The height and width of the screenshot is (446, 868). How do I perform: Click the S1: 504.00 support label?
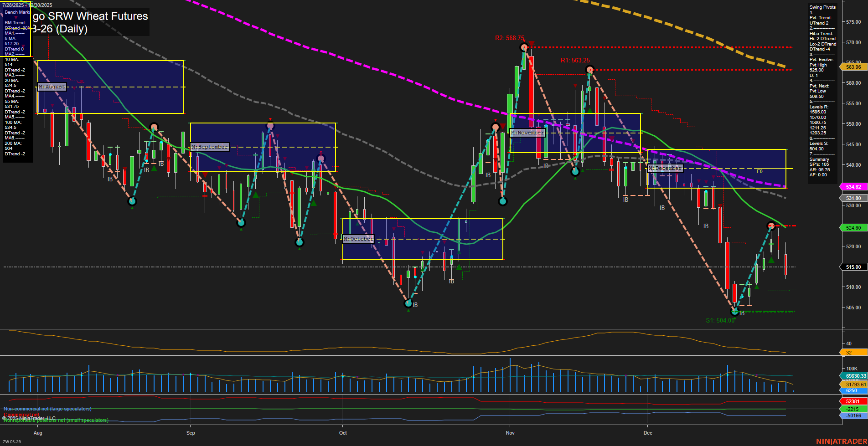pyautogui.click(x=721, y=320)
